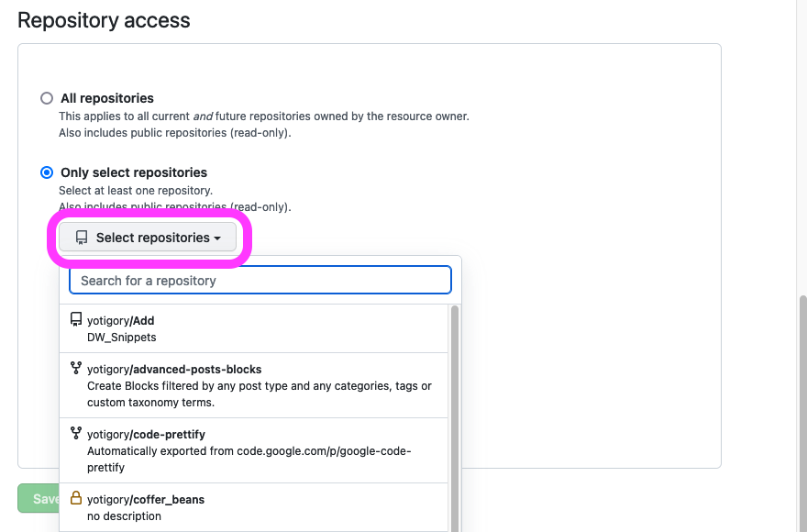The height and width of the screenshot is (532, 807).
Task: Choose the Only select repositories radio button
Action: pos(47,172)
